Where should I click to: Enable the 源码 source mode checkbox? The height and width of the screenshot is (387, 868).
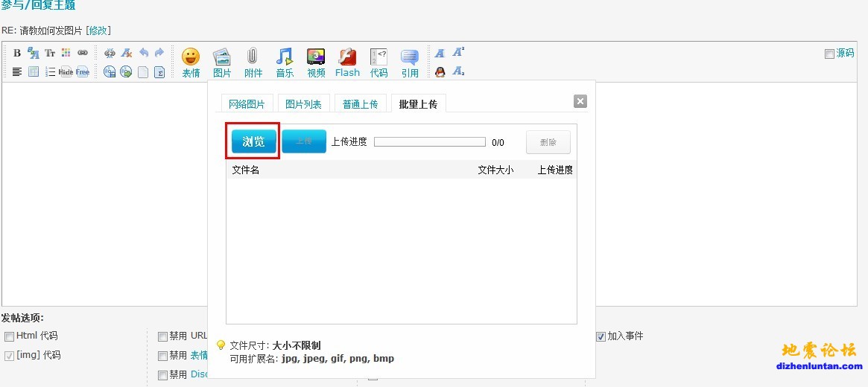829,54
